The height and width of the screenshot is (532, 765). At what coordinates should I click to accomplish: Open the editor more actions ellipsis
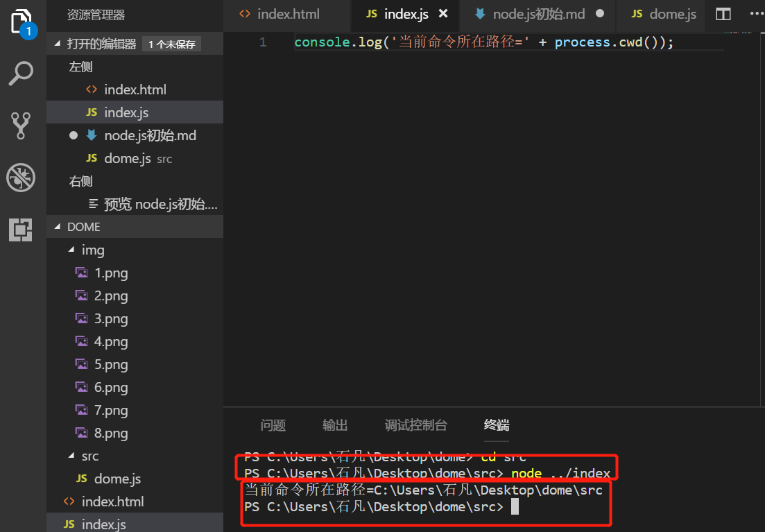click(x=755, y=14)
